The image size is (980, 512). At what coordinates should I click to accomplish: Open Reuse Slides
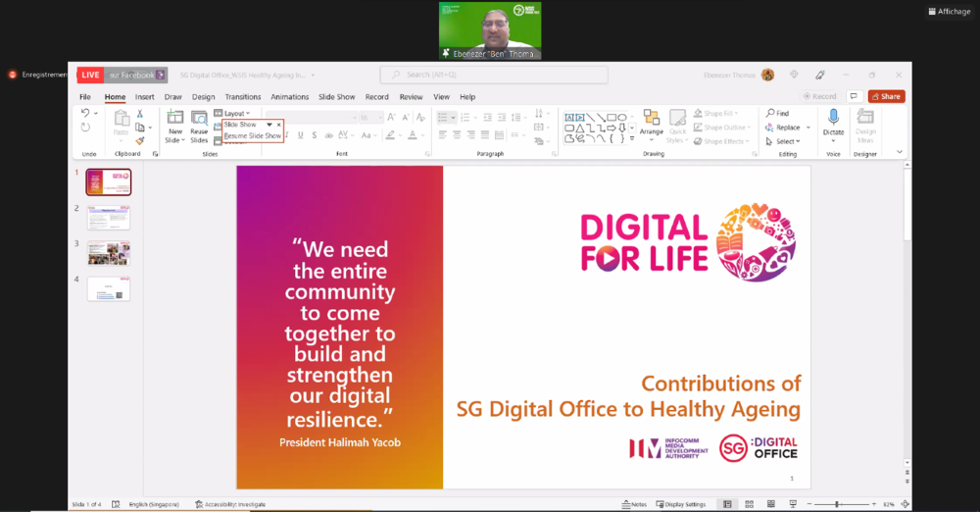point(199,128)
